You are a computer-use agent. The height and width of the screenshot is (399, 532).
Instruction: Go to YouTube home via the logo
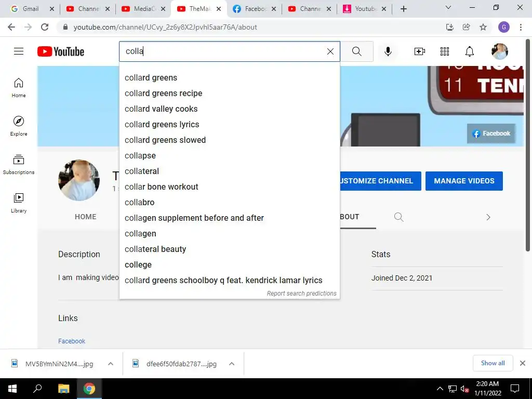coord(61,51)
